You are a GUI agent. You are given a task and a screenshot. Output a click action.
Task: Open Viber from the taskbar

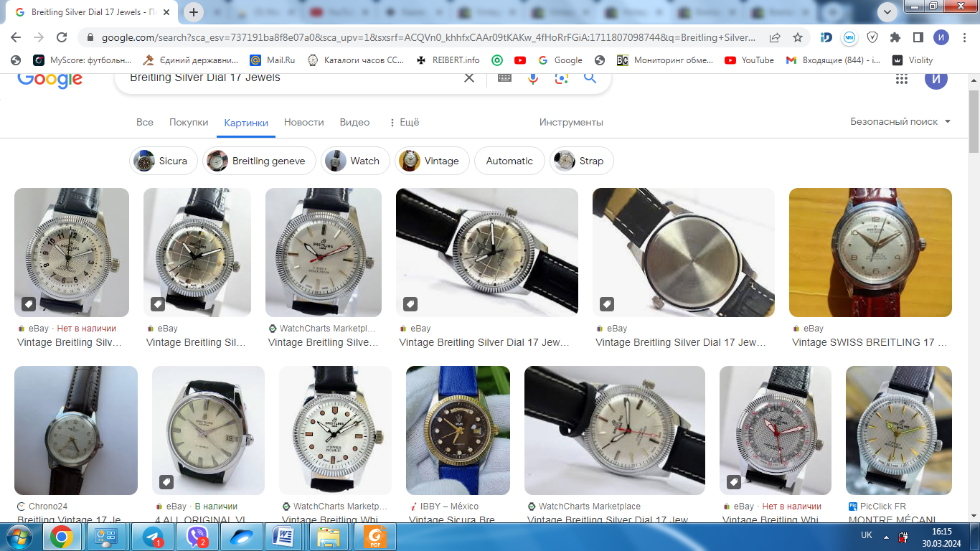coord(197,537)
